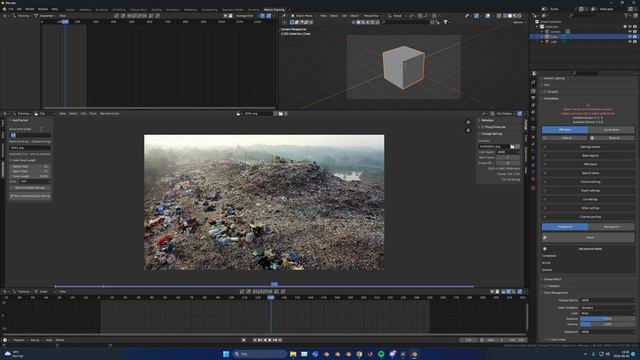Select the PBR Bake mode button

[565, 130]
